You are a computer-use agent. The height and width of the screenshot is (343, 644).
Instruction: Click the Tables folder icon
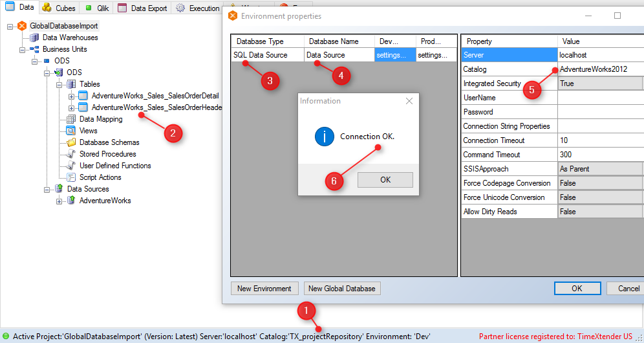(71, 84)
